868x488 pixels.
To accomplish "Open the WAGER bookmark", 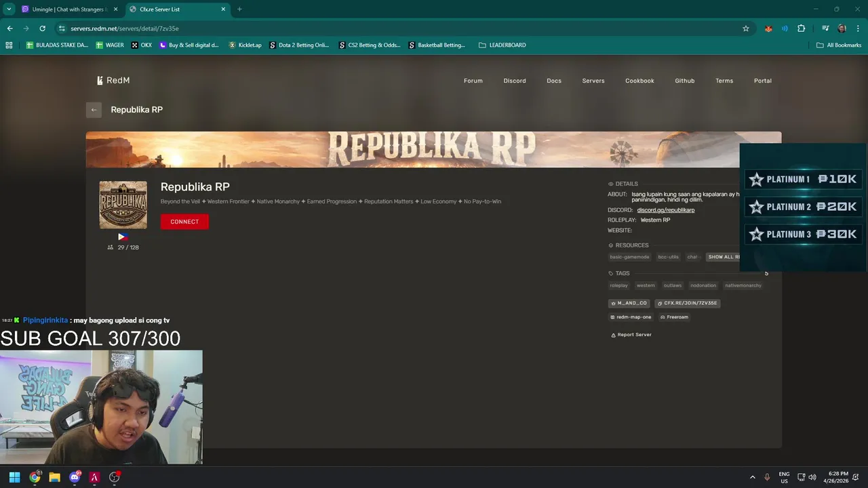I will 110,45.
